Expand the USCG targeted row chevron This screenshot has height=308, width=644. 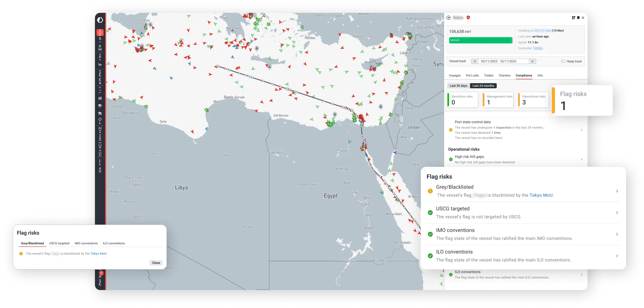pos(617,213)
